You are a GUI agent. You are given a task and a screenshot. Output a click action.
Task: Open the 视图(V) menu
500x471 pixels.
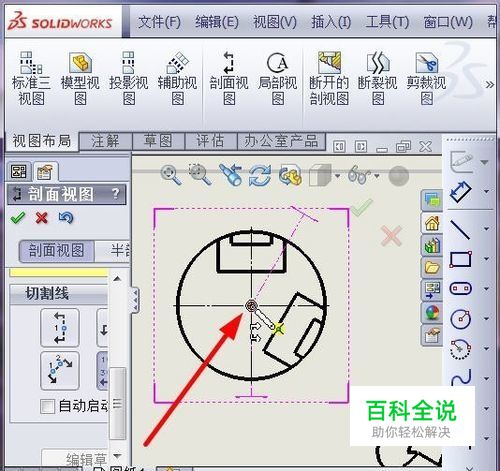point(275,22)
